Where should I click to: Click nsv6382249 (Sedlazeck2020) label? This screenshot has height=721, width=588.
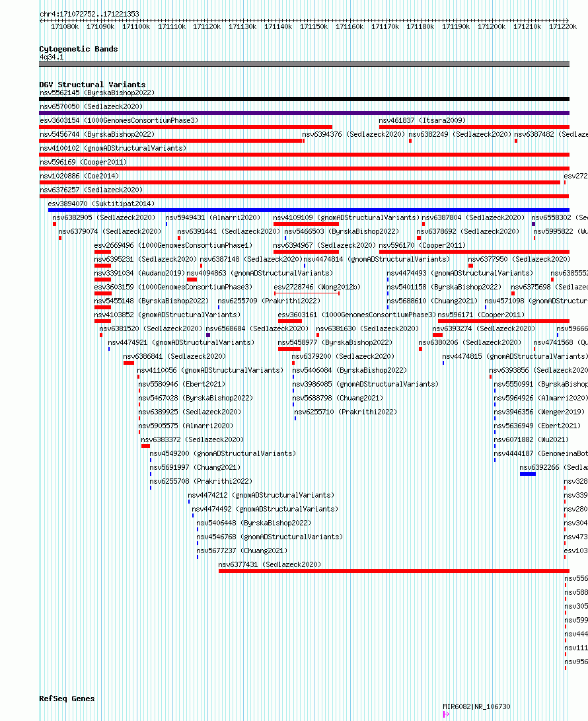[x=460, y=134]
